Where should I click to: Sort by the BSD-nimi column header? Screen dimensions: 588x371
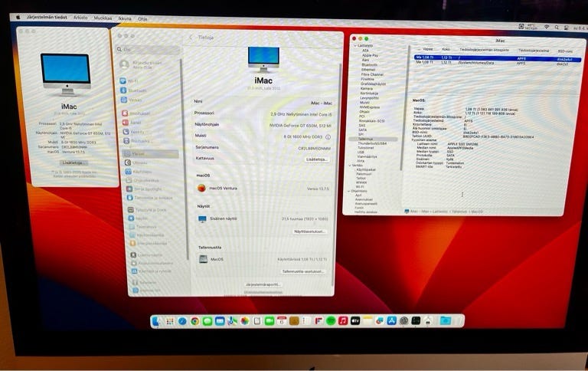(x=565, y=51)
